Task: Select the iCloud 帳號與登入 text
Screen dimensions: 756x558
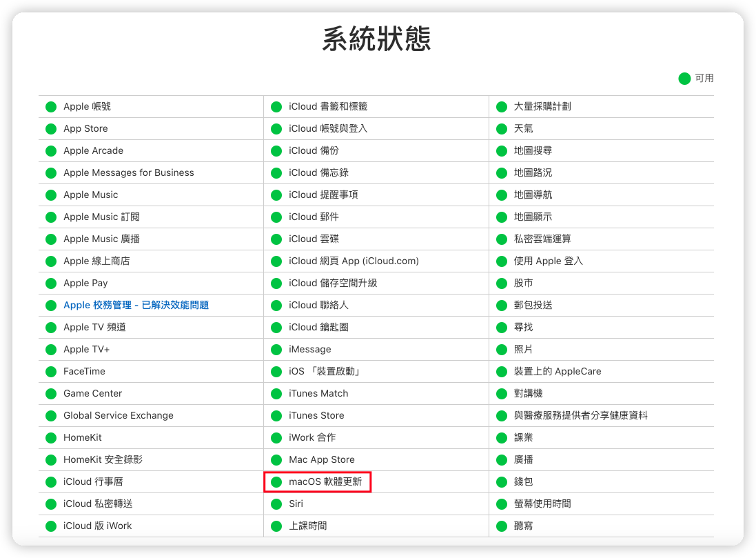Action: click(328, 128)
